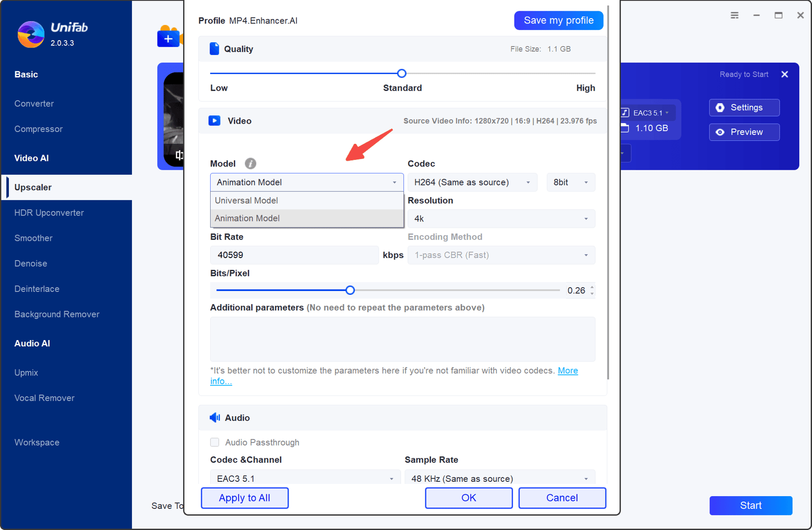Open the Upmix audio module
Viewport: 812px width, 530px height.
[26, 372]
